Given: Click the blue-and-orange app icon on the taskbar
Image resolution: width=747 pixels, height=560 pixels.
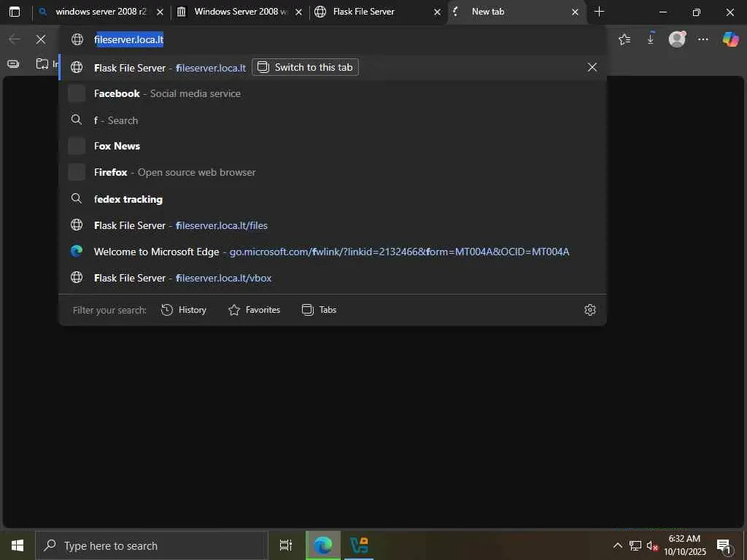Looking at the screenshot, I should click(x=359, y=545).
